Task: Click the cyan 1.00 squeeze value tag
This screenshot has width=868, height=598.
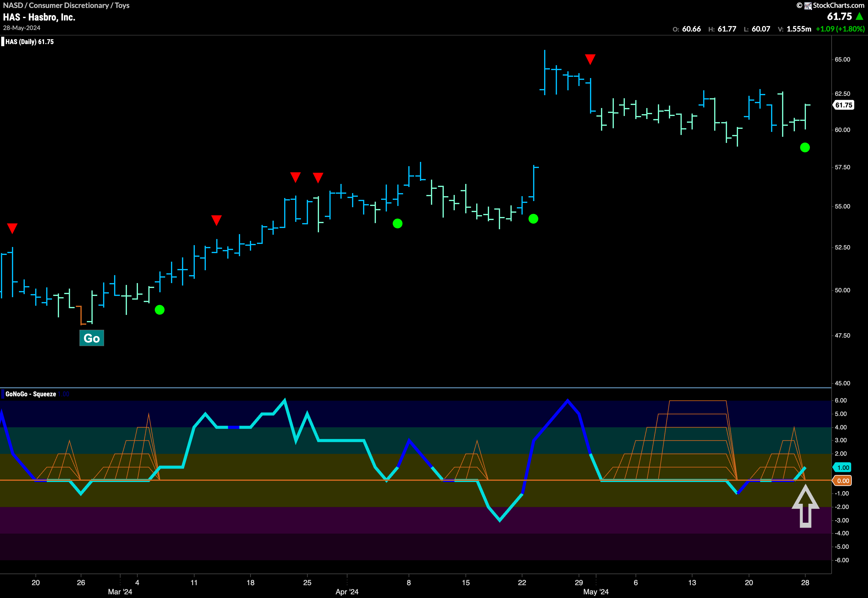Action: pos(842,467)
